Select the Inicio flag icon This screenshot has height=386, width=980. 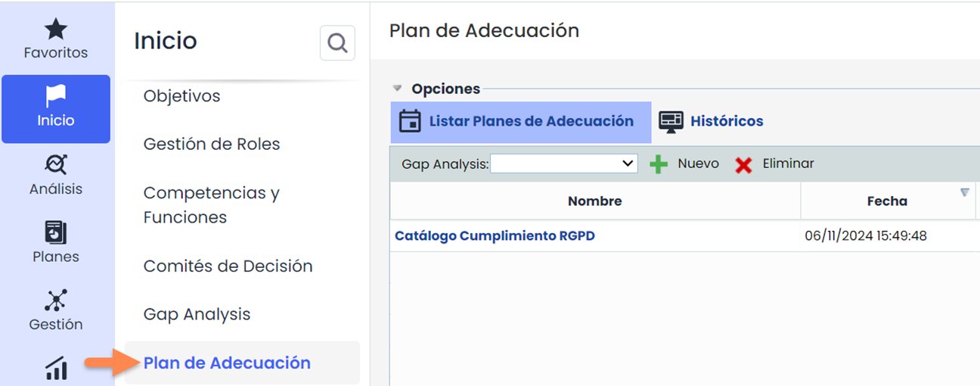(56, 97)
